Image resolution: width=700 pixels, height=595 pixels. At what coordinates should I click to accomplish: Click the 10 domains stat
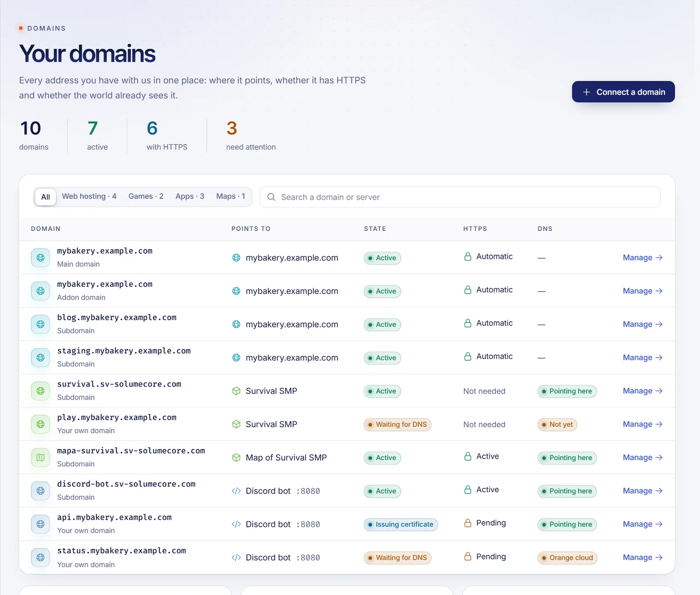click(34, 136)
